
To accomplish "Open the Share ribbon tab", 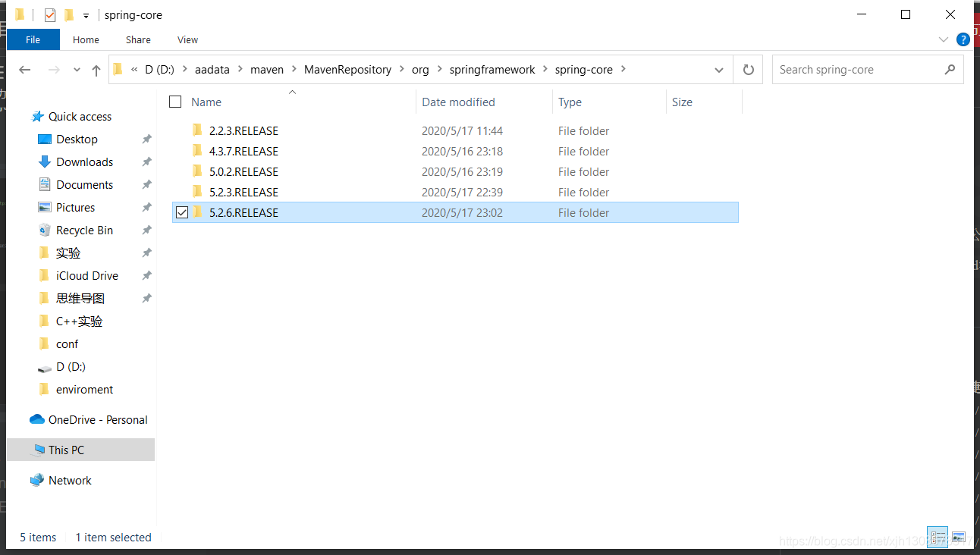I will [138, 39].
